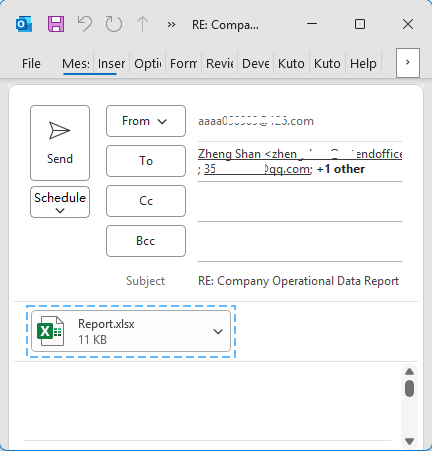This screenshot has height=451, width=432.
Task: Open the Developer ribbon tab
Action: [255, 63]
